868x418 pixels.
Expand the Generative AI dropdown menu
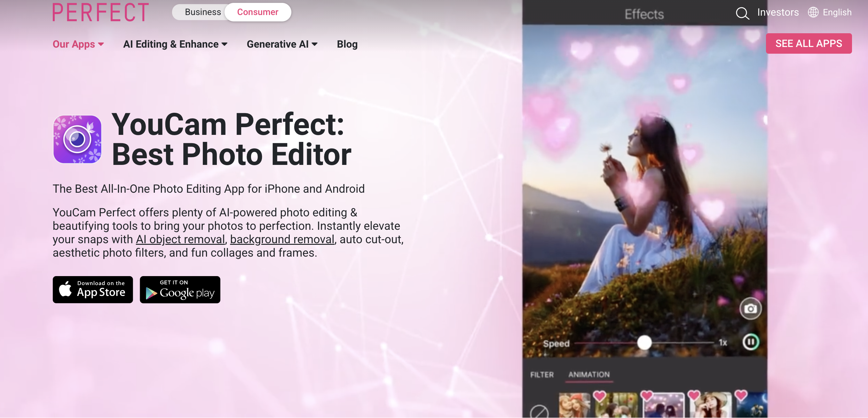pos(282,44)
